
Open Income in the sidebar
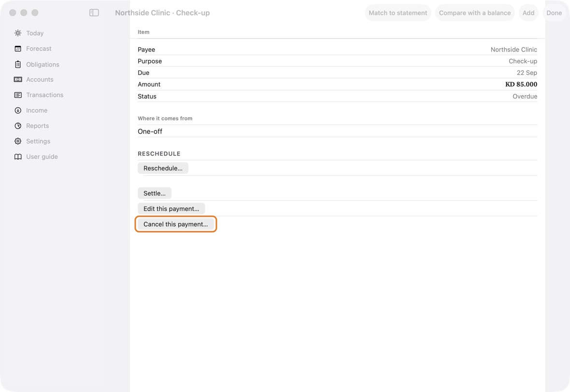[x=37, y=111]
